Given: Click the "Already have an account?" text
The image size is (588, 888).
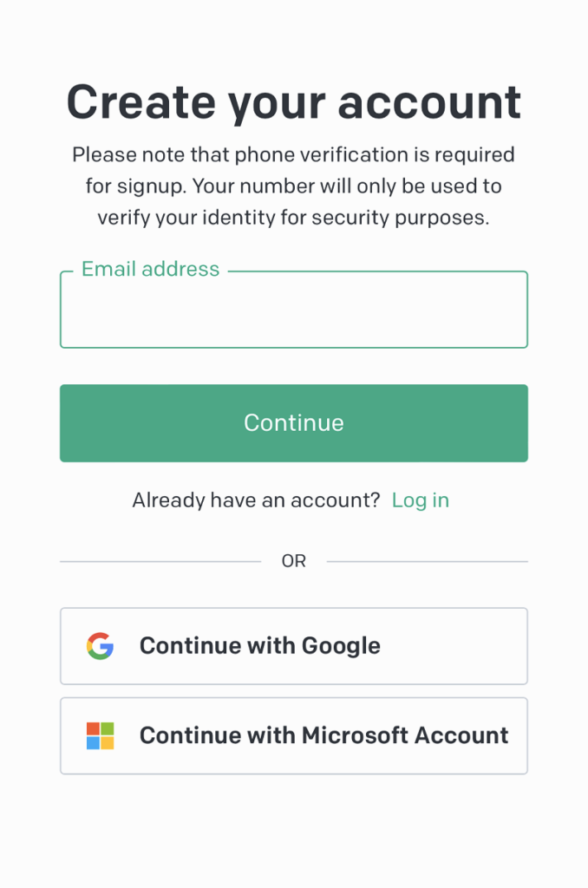Looking at the screenshot, I should pyautogui.click(x=256, y=500).
